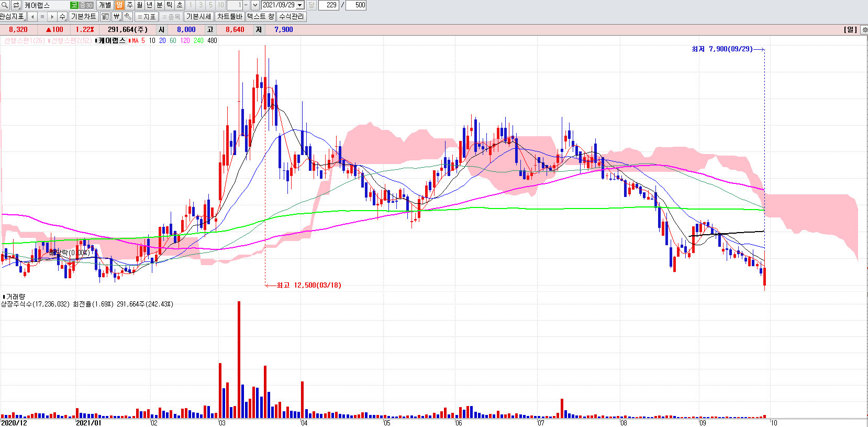The image size is (868, 427).
Task: Select the 선행스팬2(52) legend label
Action: coord(71,40)
